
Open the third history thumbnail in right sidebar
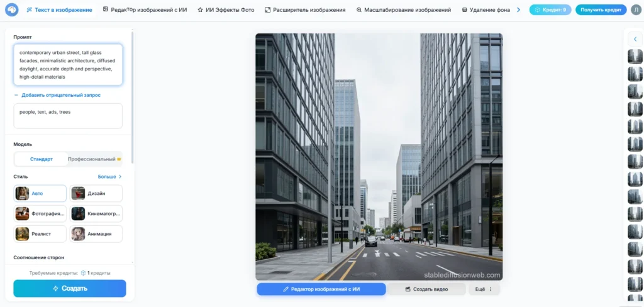coord(635,91)
